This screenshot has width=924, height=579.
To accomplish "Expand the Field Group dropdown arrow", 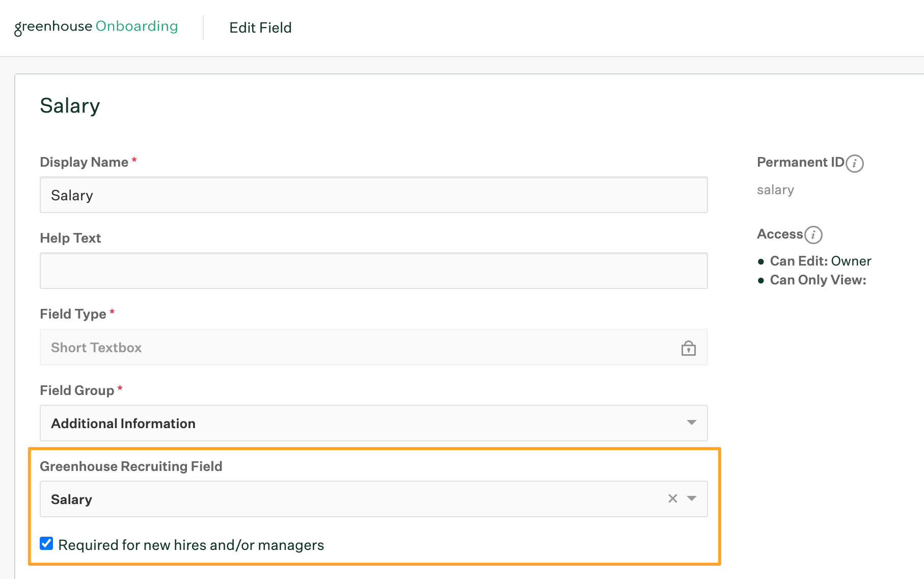I will (x=691, y=423).
